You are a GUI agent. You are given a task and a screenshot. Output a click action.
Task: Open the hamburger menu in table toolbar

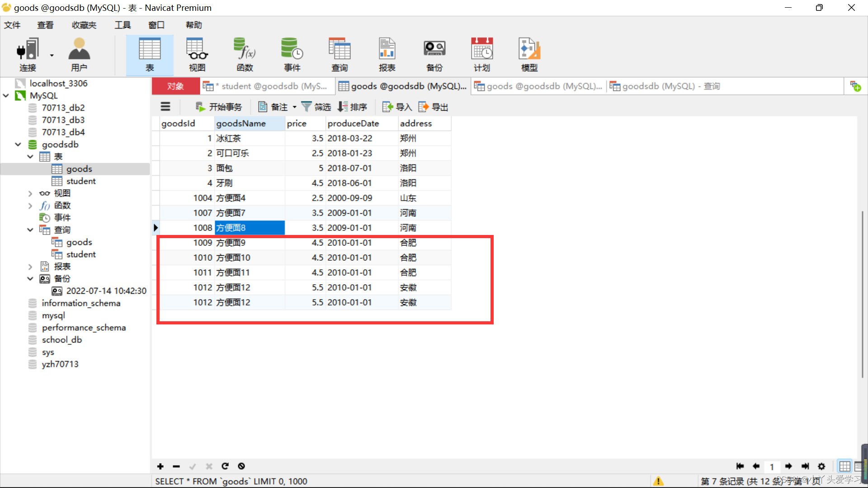pyautogui.click(x=165, y=107)
